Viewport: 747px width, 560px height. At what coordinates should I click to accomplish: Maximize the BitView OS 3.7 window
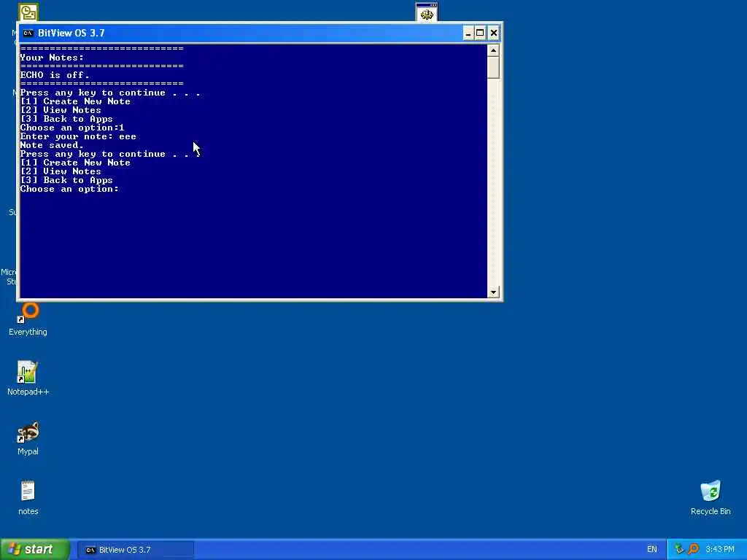pyautogui.click(x=480, y=33)
